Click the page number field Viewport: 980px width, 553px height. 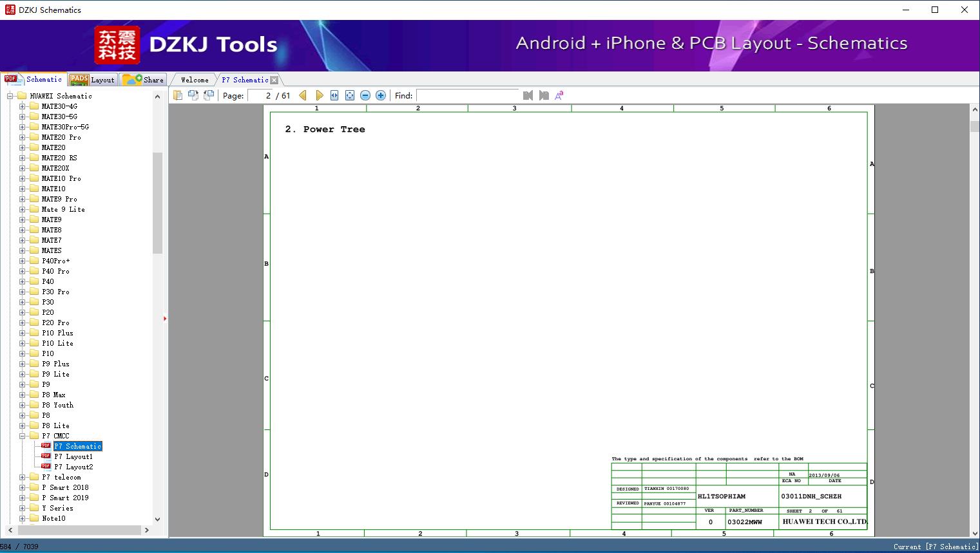261,95
